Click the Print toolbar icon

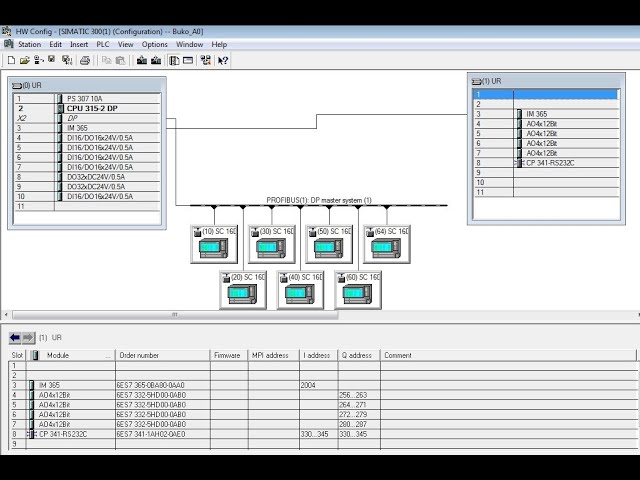[x=85, y=60]
